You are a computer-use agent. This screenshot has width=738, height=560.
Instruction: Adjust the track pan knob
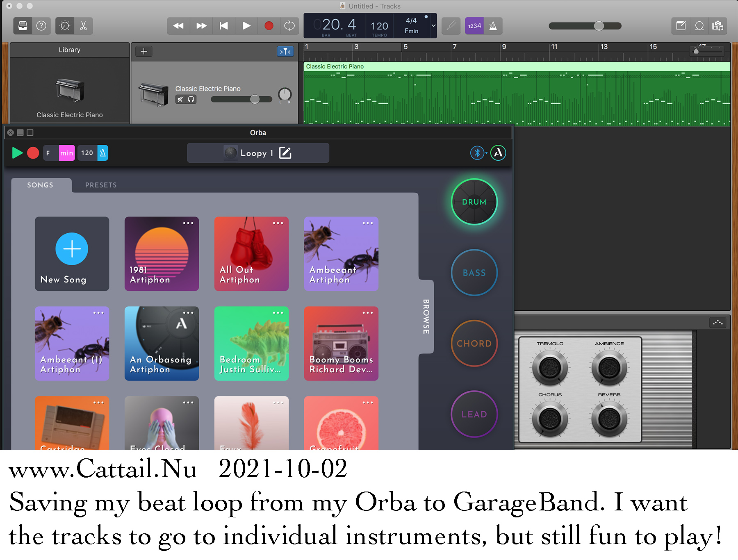tap(285, 94)
